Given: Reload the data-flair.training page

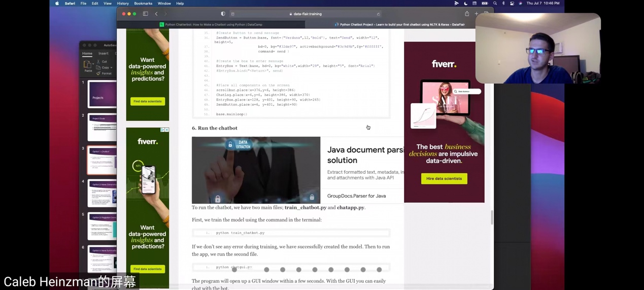Looking at the screenshot, I should coord(378,14).
